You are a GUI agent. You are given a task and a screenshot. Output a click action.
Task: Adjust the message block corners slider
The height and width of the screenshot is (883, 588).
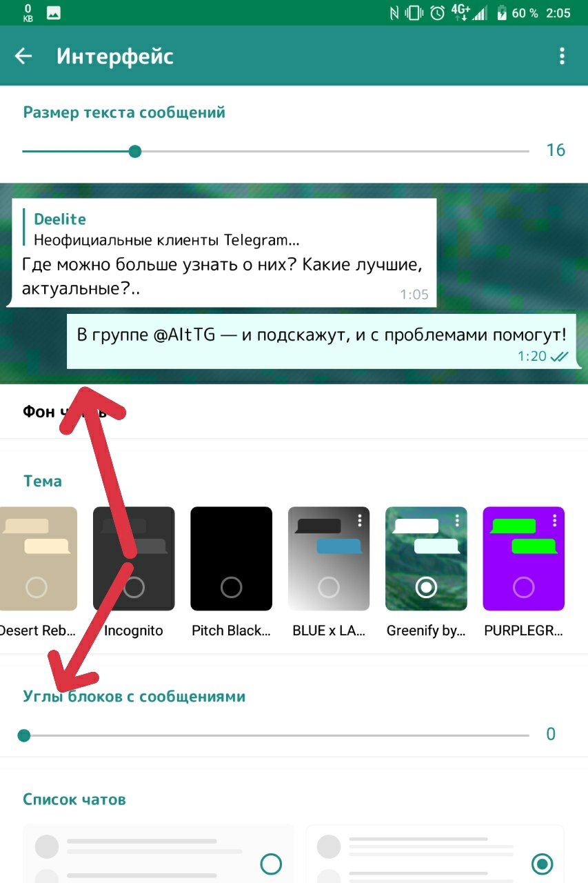[276, 735]
